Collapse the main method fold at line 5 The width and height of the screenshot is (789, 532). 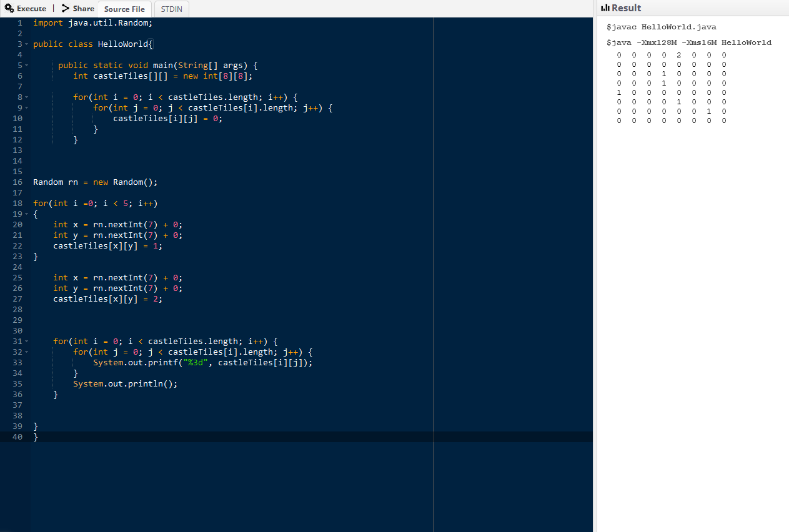pos(27,66)
